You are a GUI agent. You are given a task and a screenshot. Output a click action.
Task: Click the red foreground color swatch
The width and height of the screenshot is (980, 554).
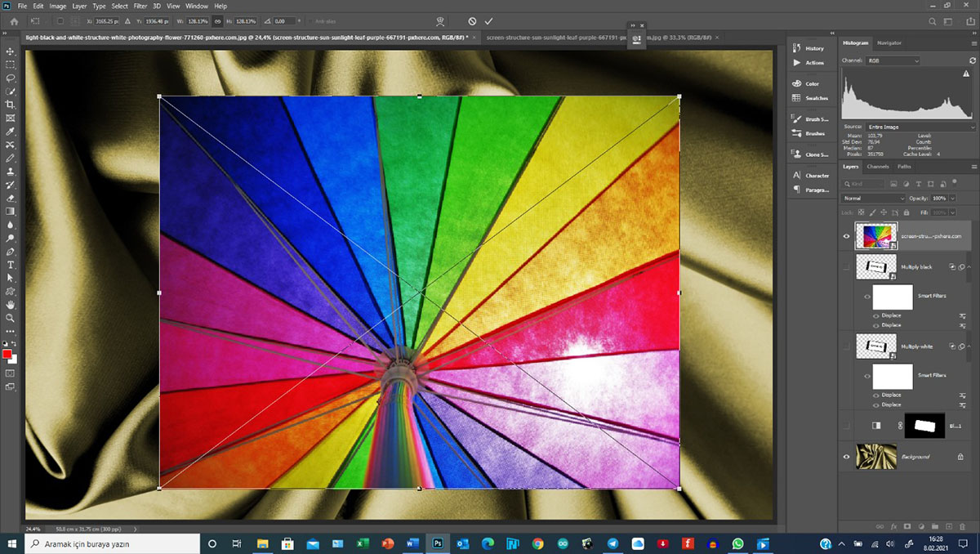click(x=7, y=354)
